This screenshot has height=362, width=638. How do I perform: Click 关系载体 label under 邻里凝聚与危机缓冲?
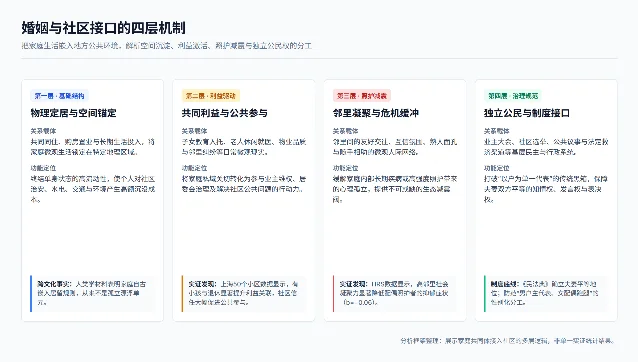(x=345, y=131)
